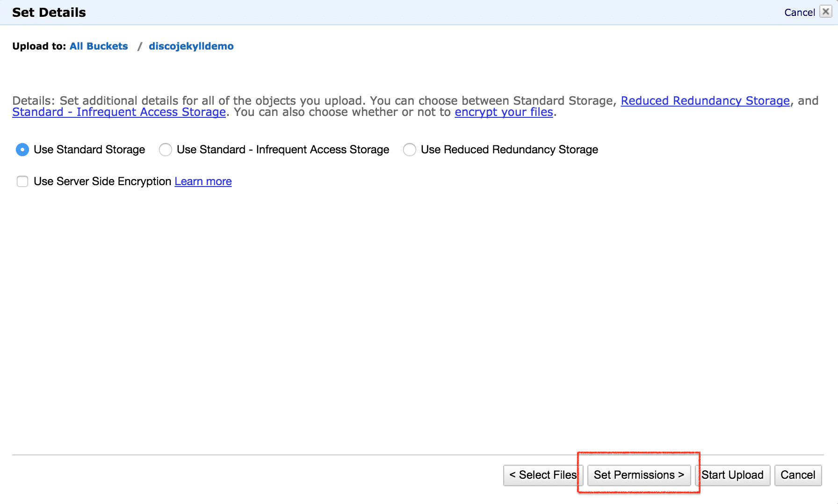
Task: Click the 'Use Server Side Encryption' label text
Action: pyautogui.click(x=102, y=181)
